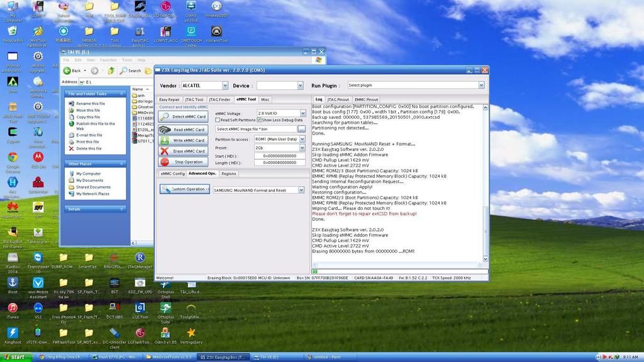
Task: Open the LGE Tool desktop icon
Action: [x=140, y=310]
